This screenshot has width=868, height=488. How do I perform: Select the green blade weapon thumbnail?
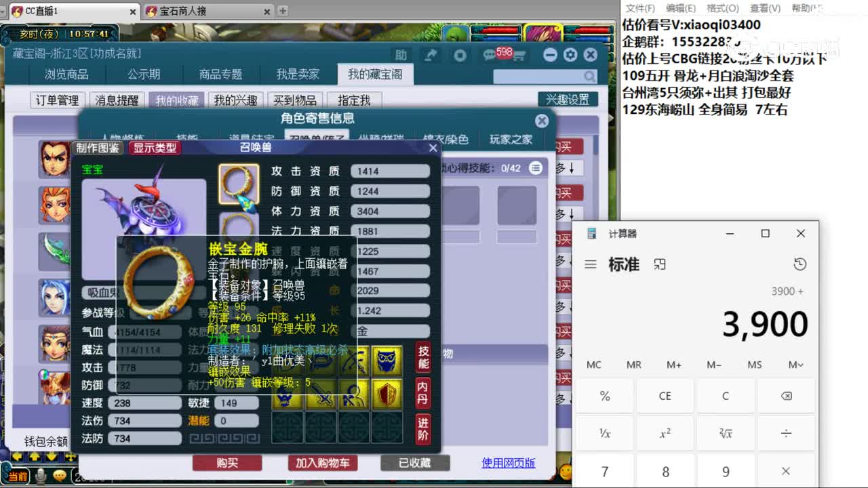[x=54, y=251]
